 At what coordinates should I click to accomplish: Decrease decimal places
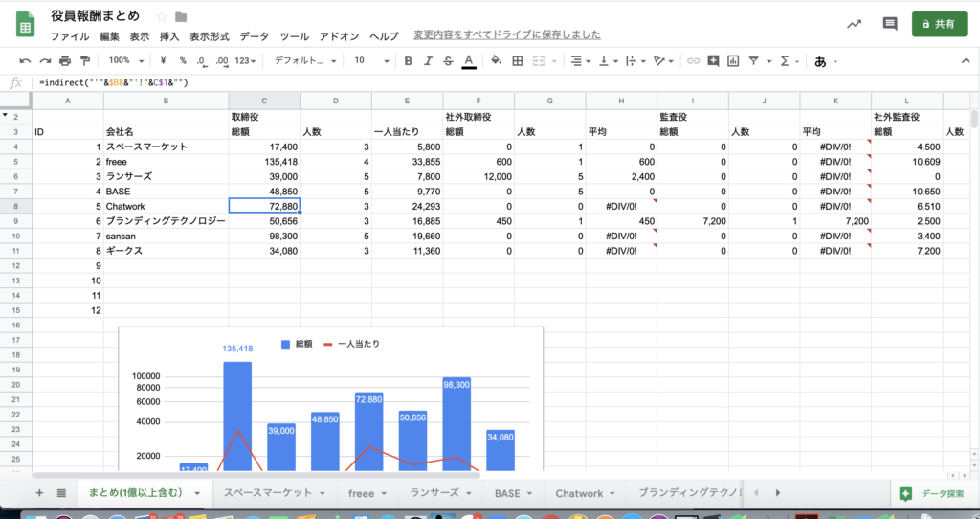point(201,61)
